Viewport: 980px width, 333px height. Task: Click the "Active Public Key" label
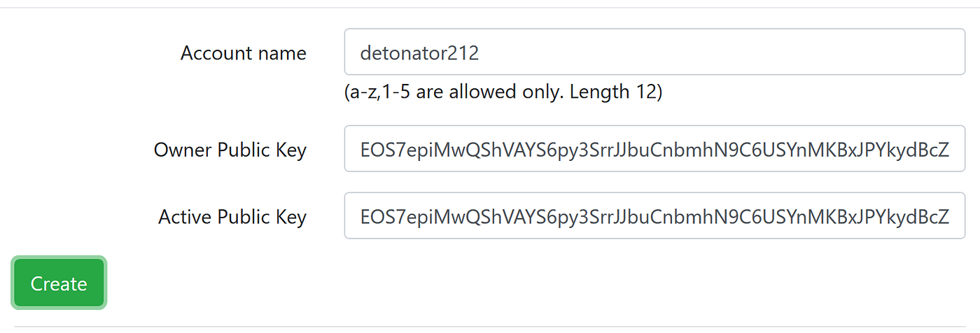(232, 217)
